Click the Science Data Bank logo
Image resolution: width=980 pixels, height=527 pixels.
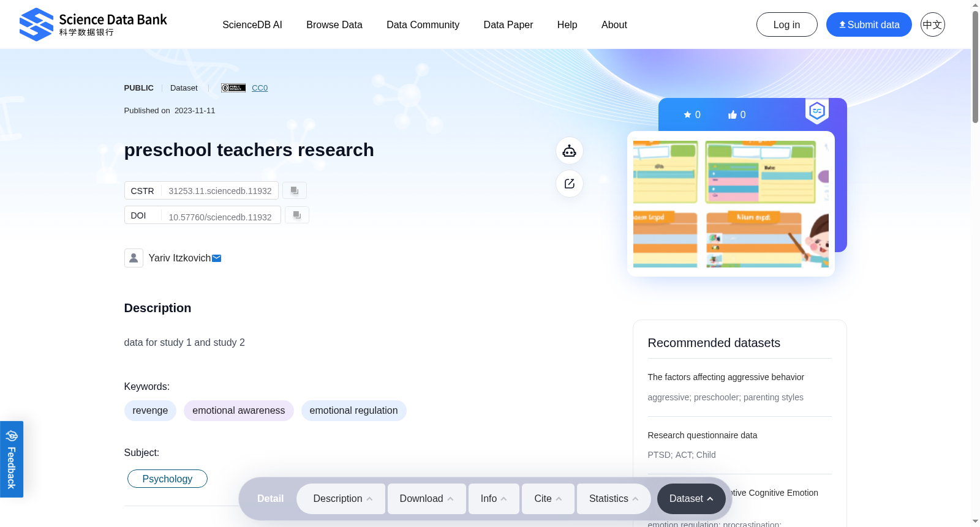click(x=93, y=24)
